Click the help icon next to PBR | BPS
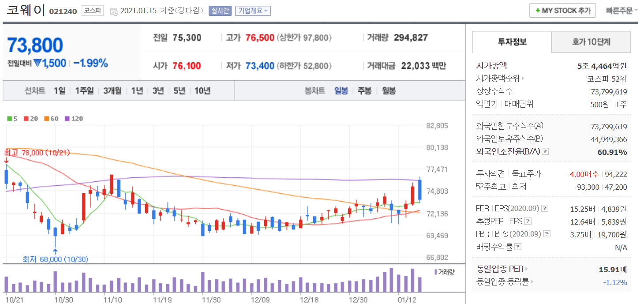The image size is (644, 304). (x=547, y=234)
